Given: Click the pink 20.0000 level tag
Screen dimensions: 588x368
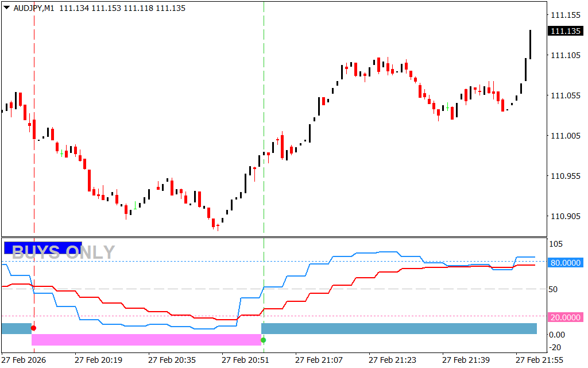Looking at the screenshot, I should 565,317.
